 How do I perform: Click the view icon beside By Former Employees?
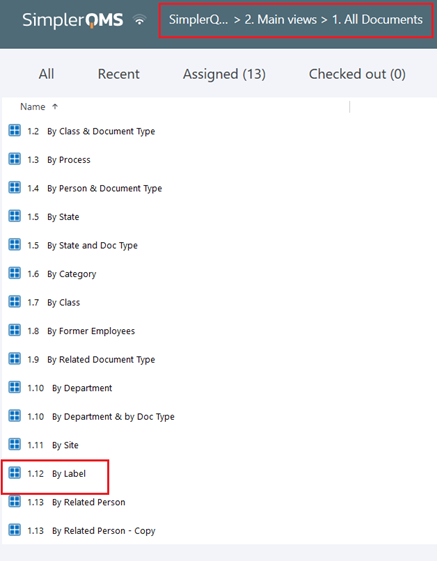point(15,330)
